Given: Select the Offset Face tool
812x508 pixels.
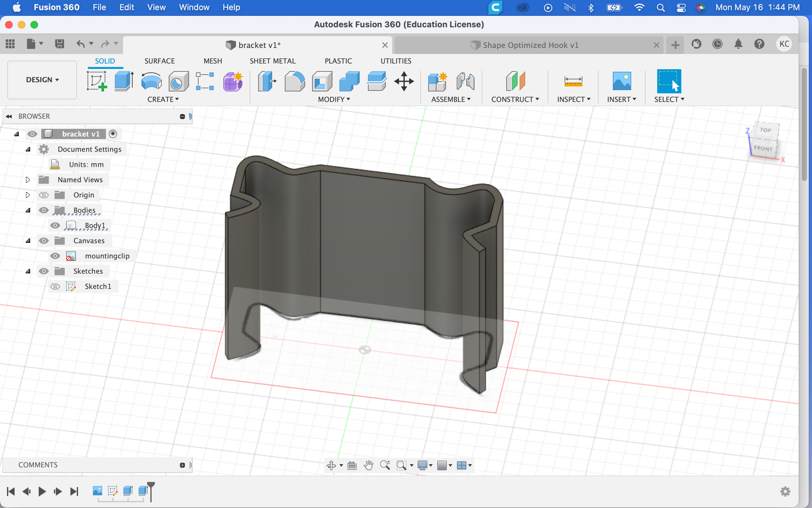Looking at the screenshot, I should tap(377, 81).
